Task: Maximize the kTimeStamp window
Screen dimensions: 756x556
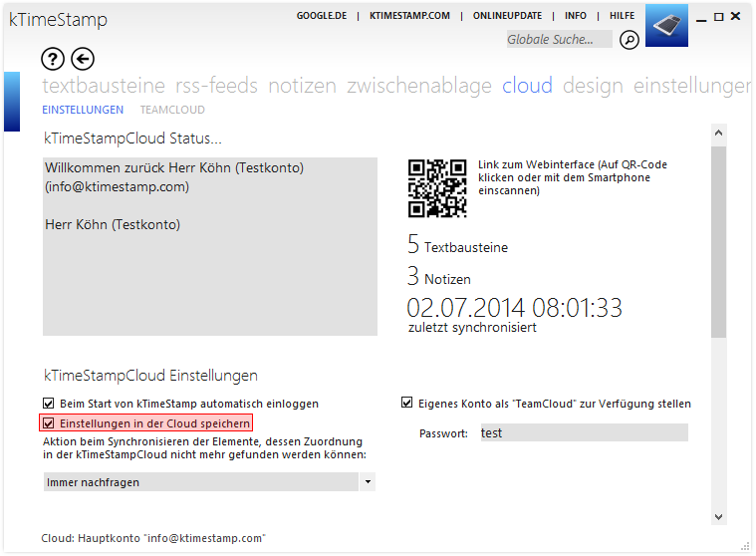Action: click(x=718, y=16)
